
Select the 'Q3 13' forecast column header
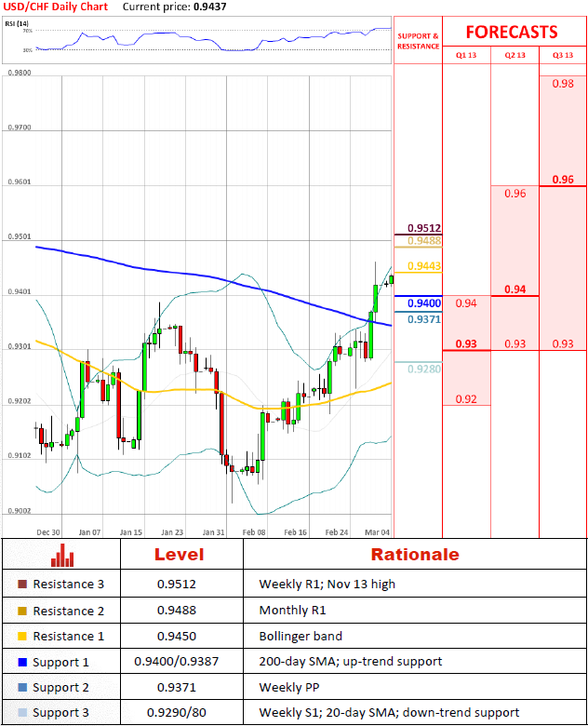click(563, 55)
